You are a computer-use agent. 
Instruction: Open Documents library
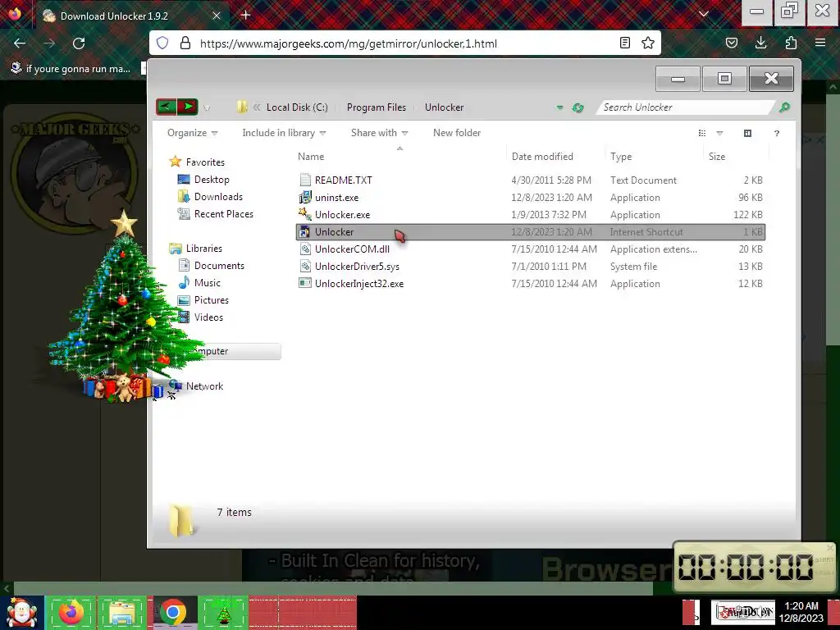pos(219,266)
